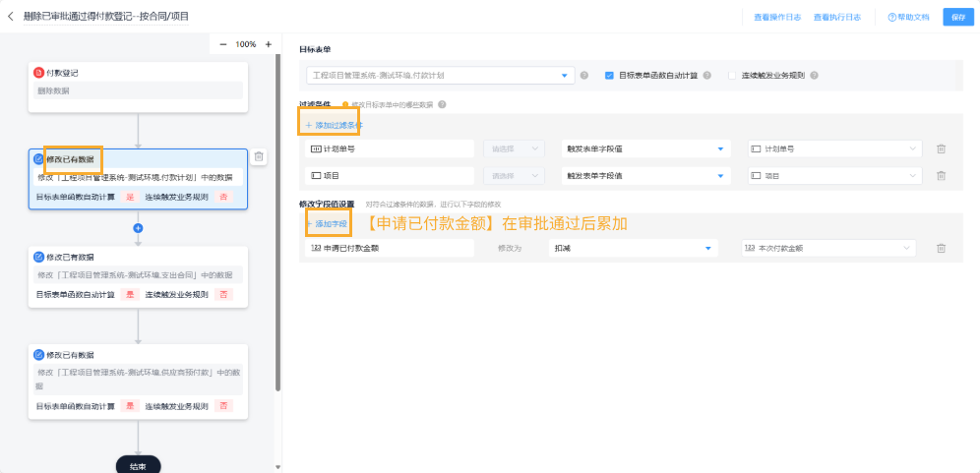The height and width of the screenshot is (473, 980).
Task: Click help icon next to 目标表单函数自动计算 checkbox
Action: [707, 76]
